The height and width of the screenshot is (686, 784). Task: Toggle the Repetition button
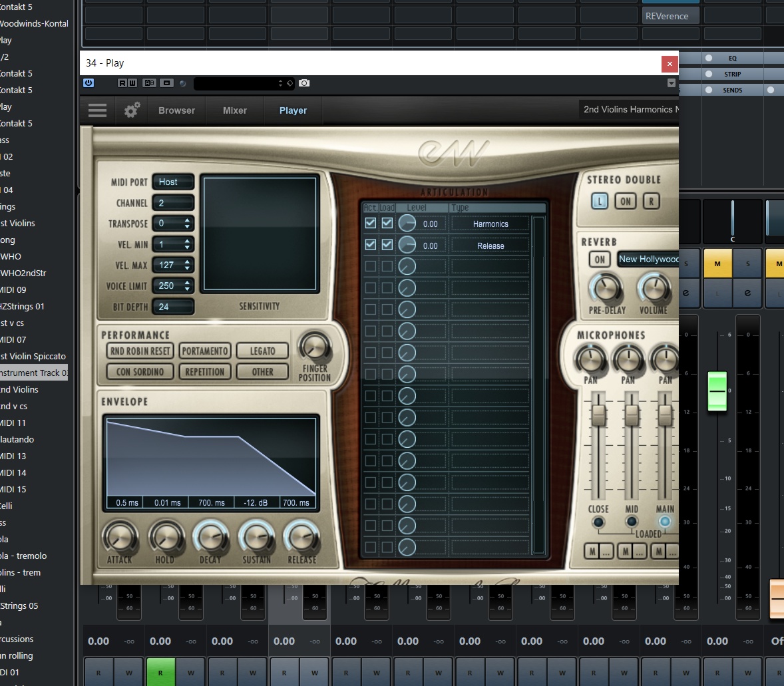[205, 372]
